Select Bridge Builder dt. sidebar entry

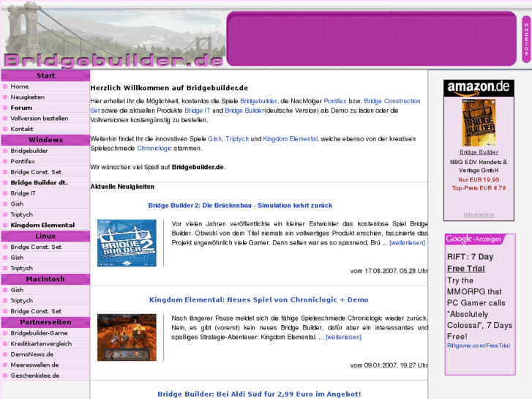[39, 182]
